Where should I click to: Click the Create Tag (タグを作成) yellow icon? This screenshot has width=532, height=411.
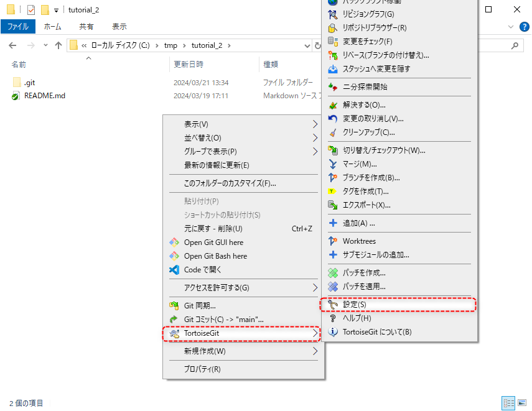(x=332, y=192)
